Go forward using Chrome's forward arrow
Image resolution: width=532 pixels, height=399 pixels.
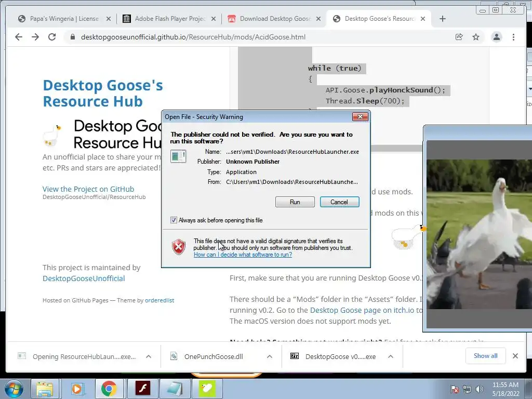35,37
